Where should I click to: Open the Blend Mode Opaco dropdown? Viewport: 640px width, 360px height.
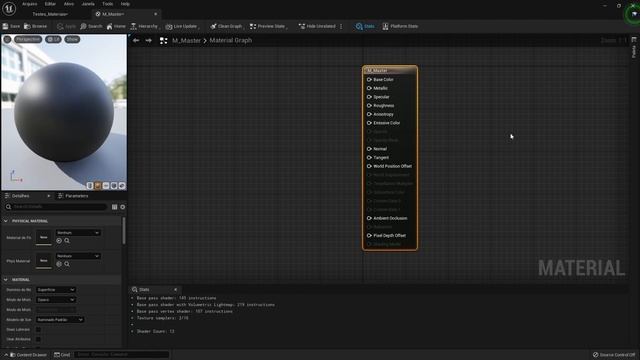(x=56, y=300)
